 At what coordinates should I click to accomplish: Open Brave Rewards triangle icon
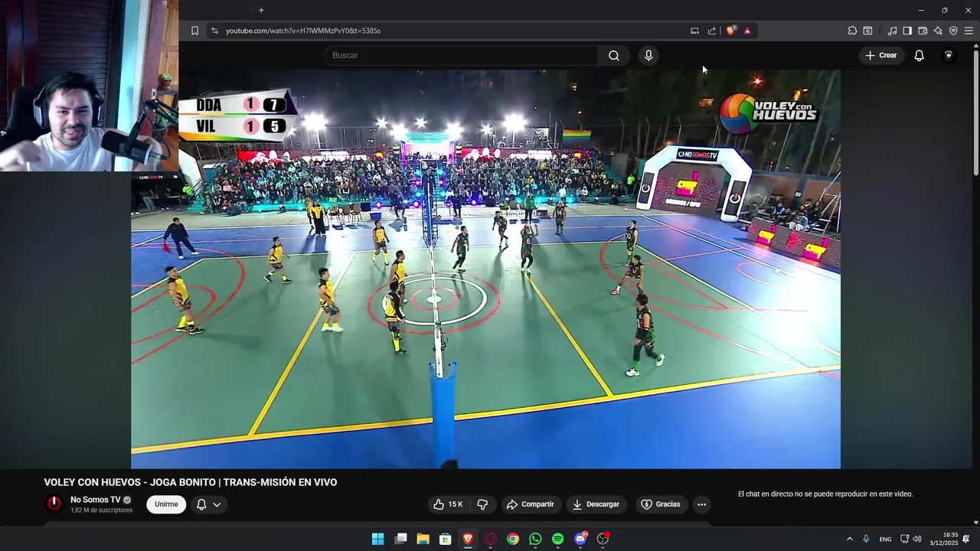pyautogui.click(x=747, y=31)
